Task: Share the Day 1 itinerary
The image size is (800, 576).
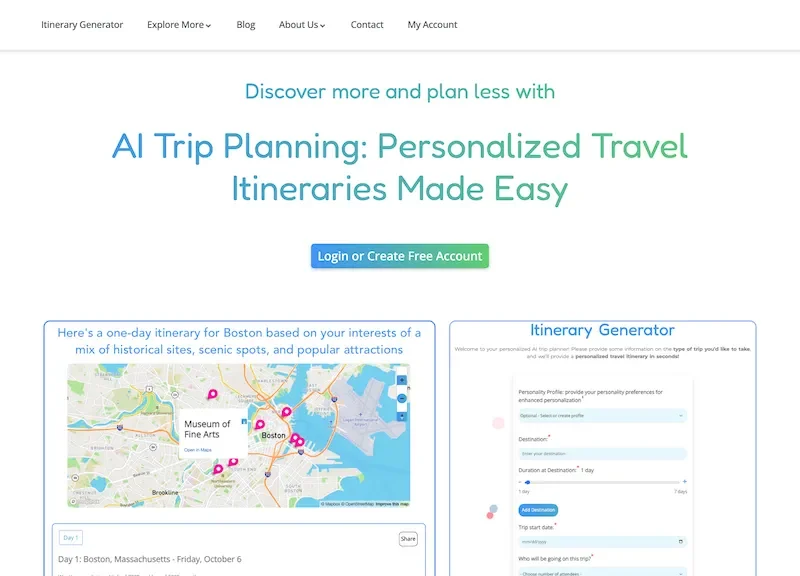Action: tap(408, 538)
